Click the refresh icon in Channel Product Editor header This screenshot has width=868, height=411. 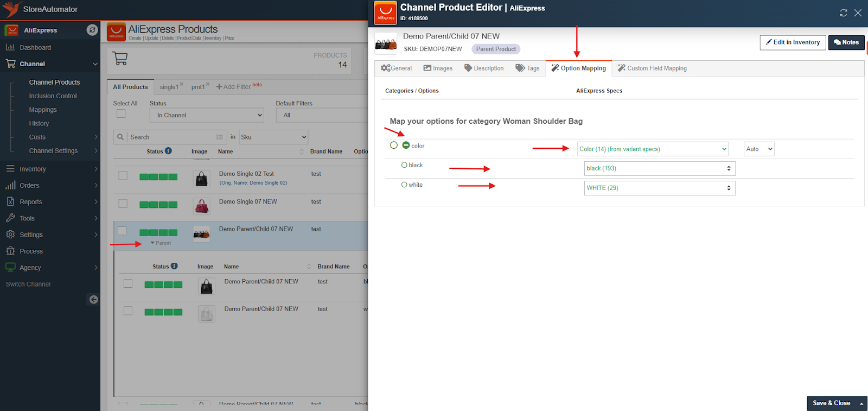[844, 12]
